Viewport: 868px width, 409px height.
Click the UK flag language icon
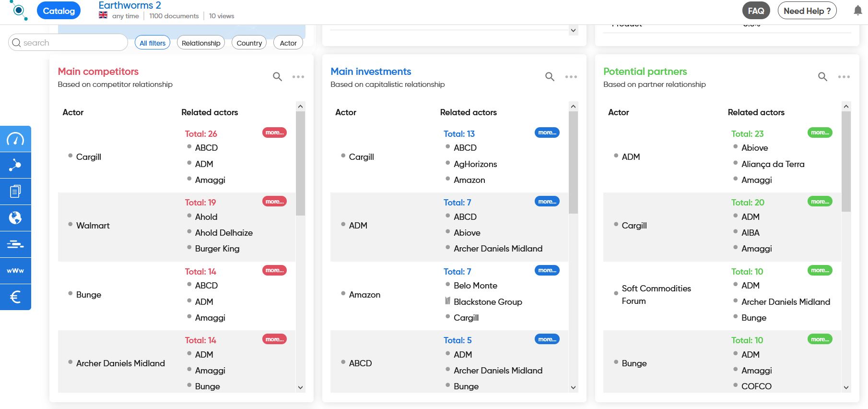(103, 15)
